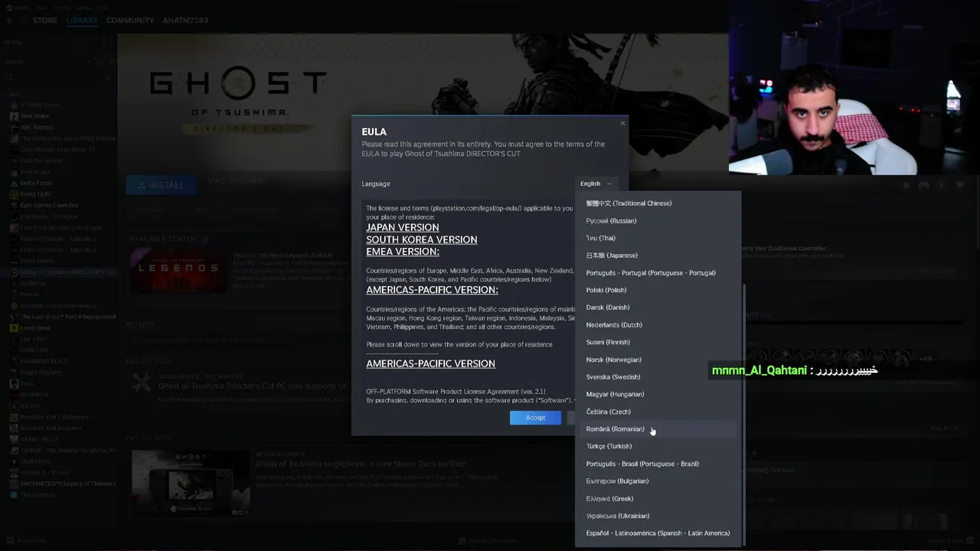Collapse the English language dropdown in EULA
Viewport: 980px width, 551px height.
pos(596,184)
